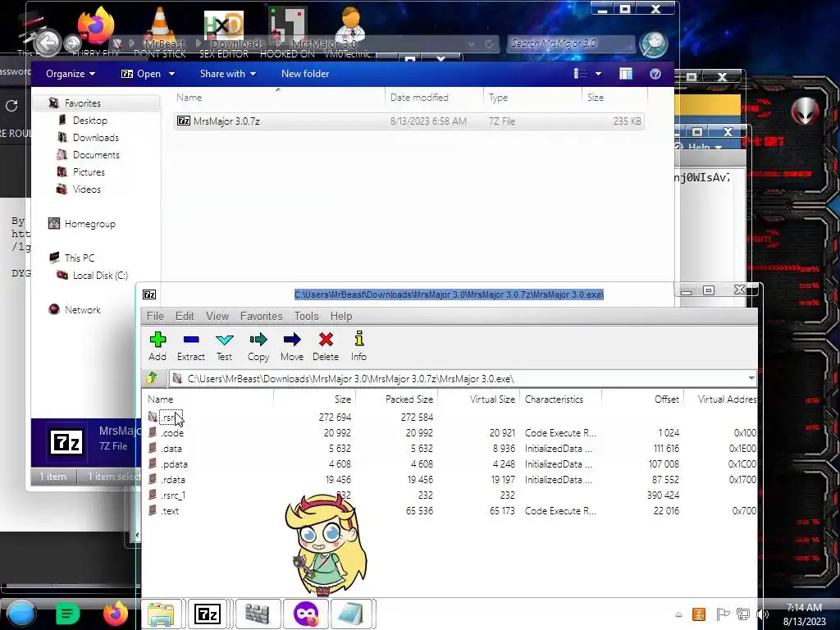Click the Copy arrow icon in 7-Zip
The image size is (840, 630).
pyautogui.click(x=258, y=346)
